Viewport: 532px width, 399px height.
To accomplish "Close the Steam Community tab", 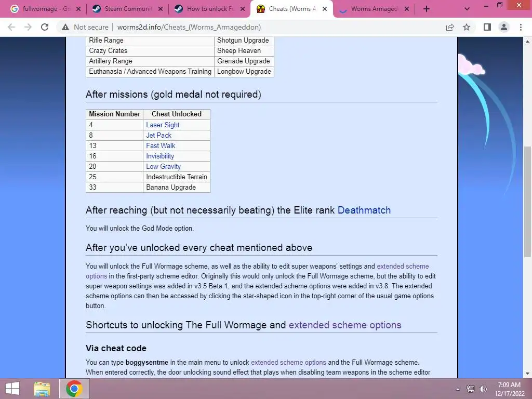I will pyautogui.click(x=161, y=9).
